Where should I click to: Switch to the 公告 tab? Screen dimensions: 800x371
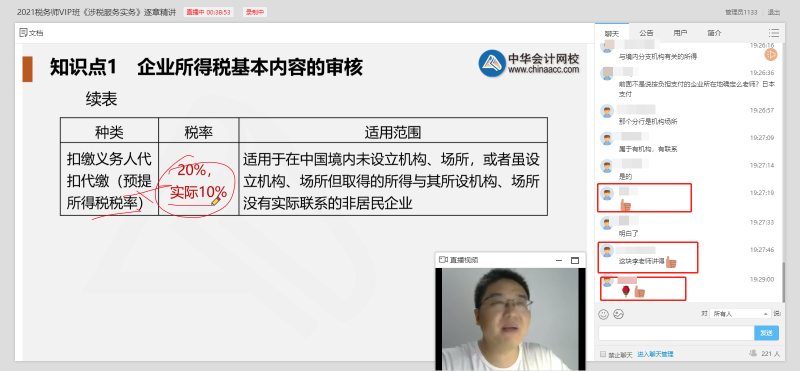pos(646,33)
